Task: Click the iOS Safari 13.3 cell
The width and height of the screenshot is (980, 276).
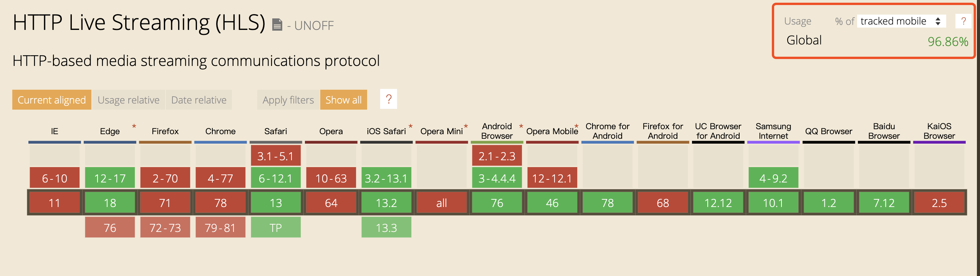Action: [386, 227]
